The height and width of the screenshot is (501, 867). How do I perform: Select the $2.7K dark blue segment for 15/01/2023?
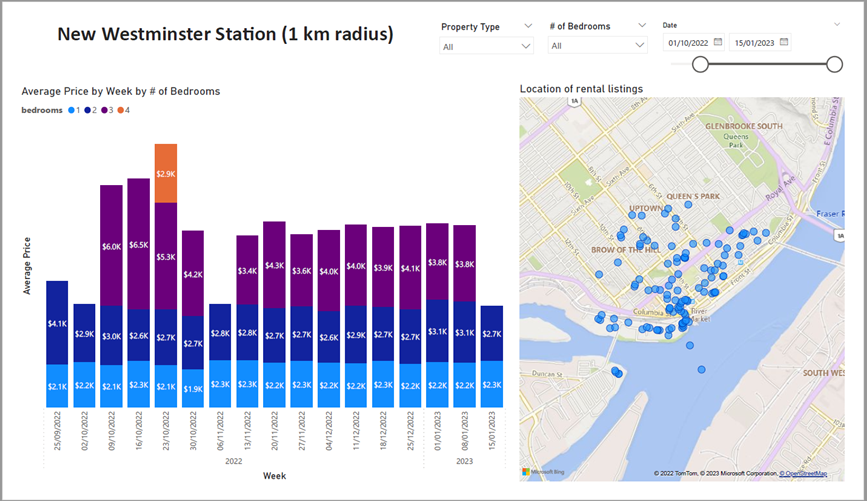[x=492, y=333]
